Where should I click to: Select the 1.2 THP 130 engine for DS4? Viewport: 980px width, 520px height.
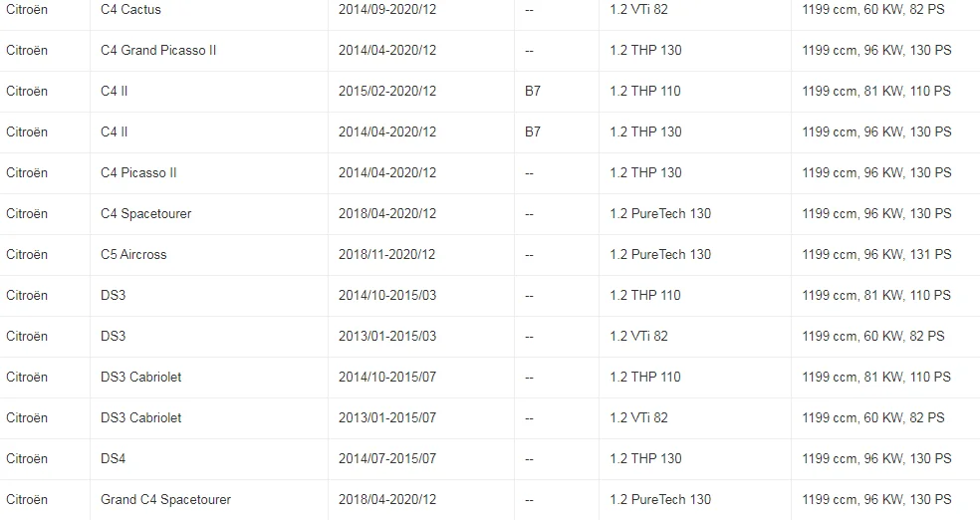coord(645,459)
